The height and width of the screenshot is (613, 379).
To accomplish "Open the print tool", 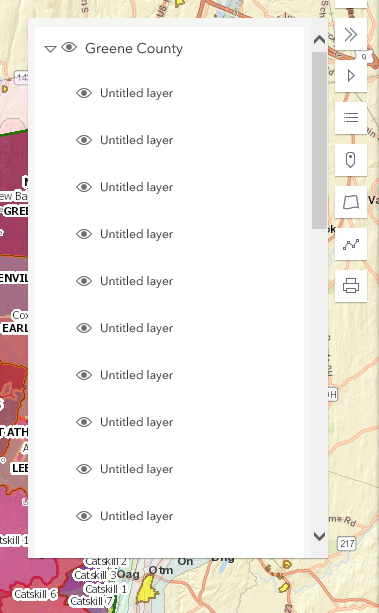I will tap(351, 286).
